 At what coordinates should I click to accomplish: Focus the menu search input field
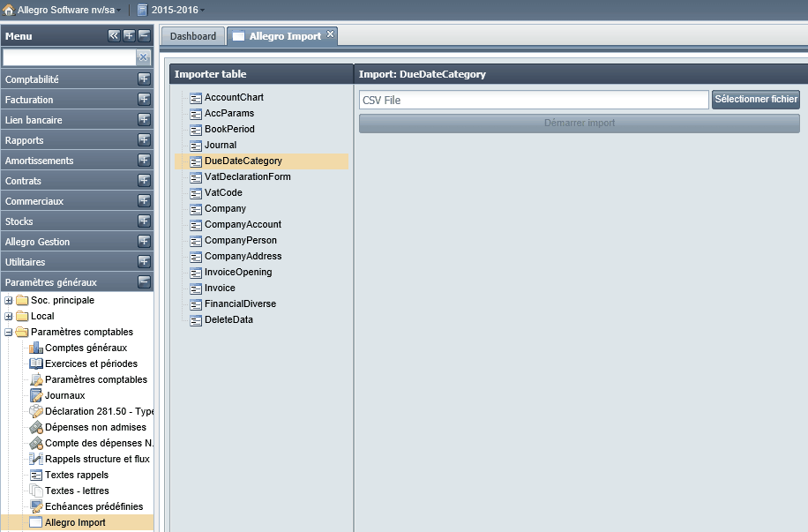[x=69, y=57]
